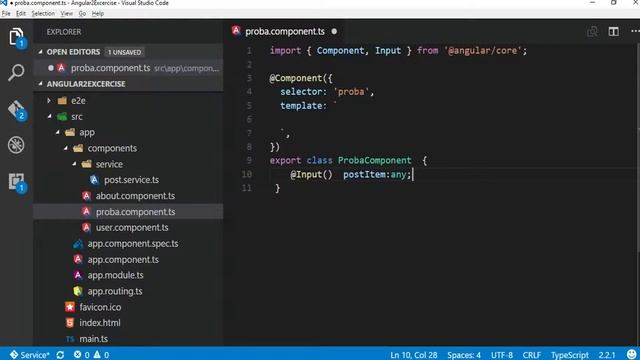Click the HTML5 icon beside index.html
640x360 pixels.
(70, 323)
